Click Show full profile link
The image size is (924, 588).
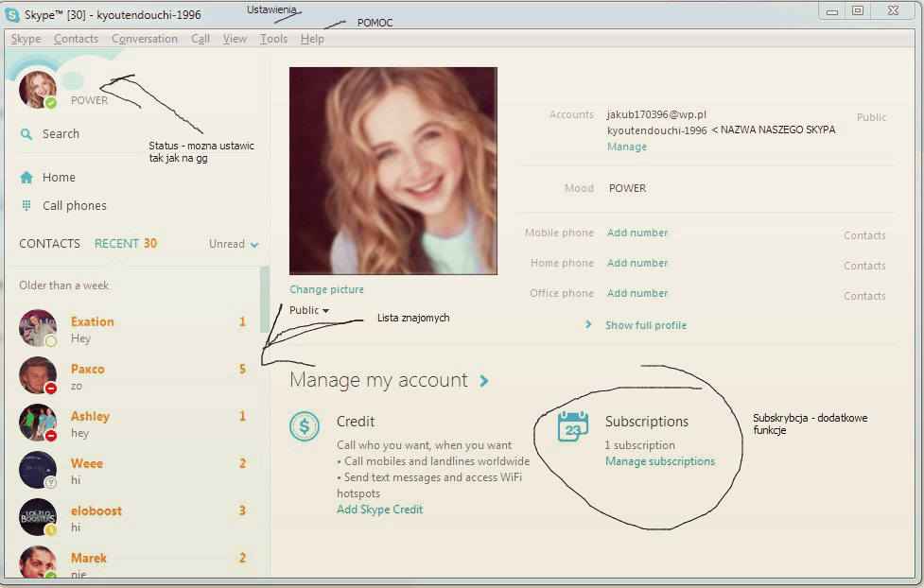[x=646, y=325]
